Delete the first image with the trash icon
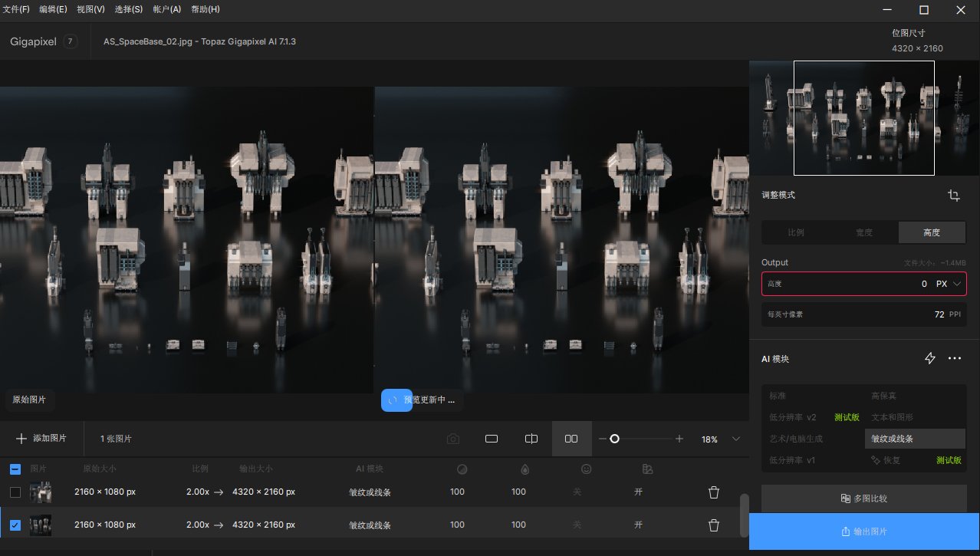 point(713,492)
